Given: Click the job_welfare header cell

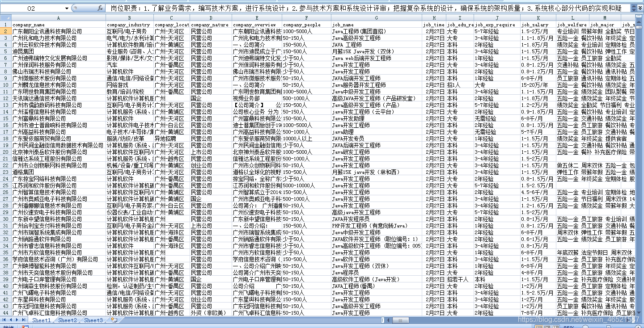Looking at the screenshot, I should (x=572, y=25).
